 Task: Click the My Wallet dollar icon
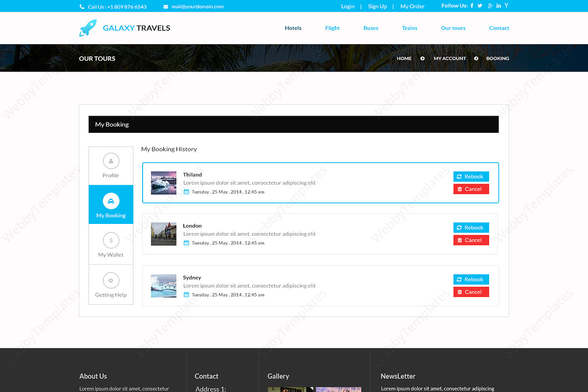pyautogui.click(x=111, y=241)
